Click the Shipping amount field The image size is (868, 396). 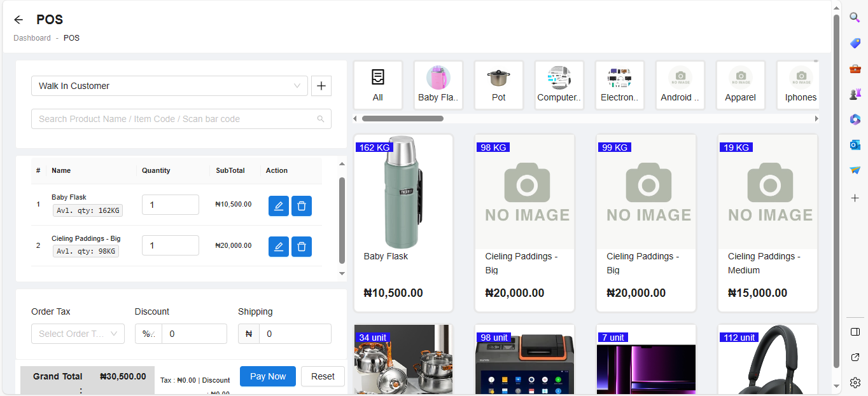click(295, 334)
